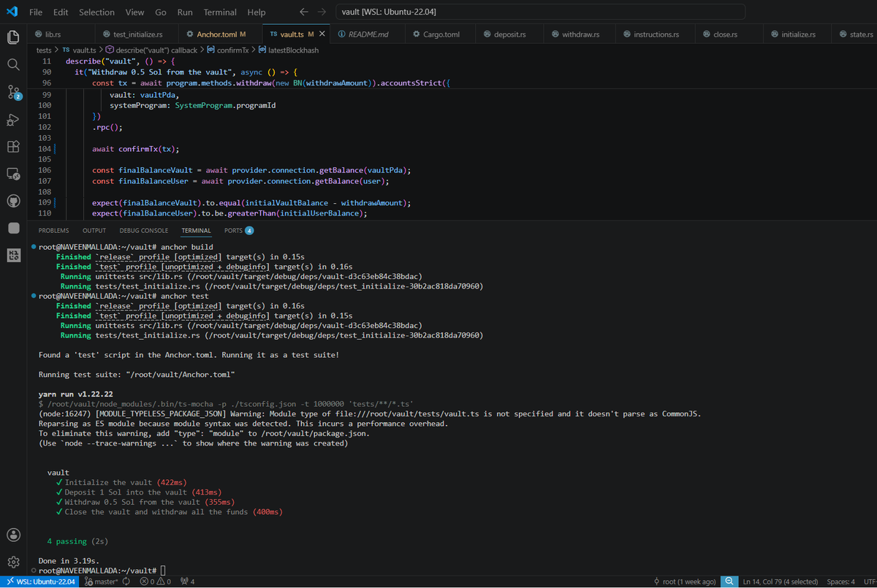The height and width of the screenshot is (588, 877).
Task: Go back using the left arrow
Action: point(304,12)
